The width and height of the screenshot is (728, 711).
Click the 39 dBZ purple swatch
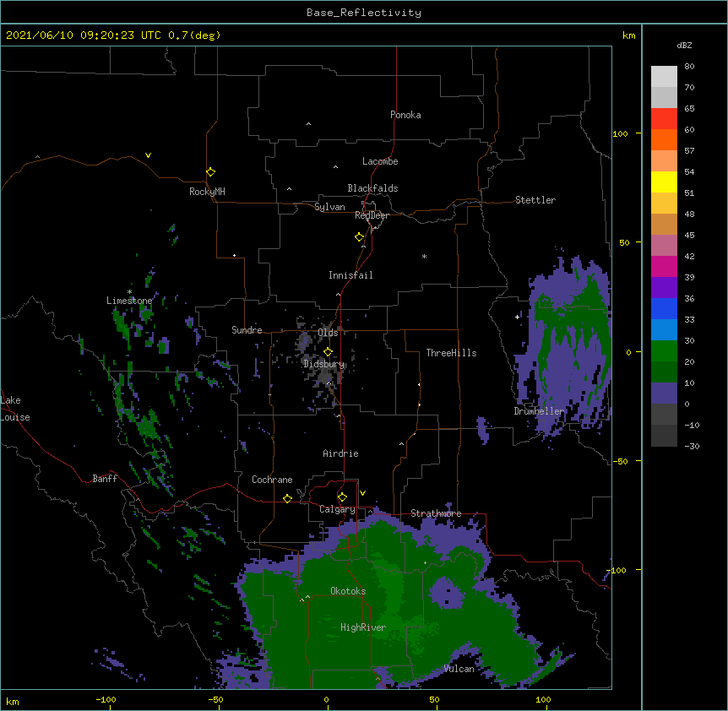point(664,287)
